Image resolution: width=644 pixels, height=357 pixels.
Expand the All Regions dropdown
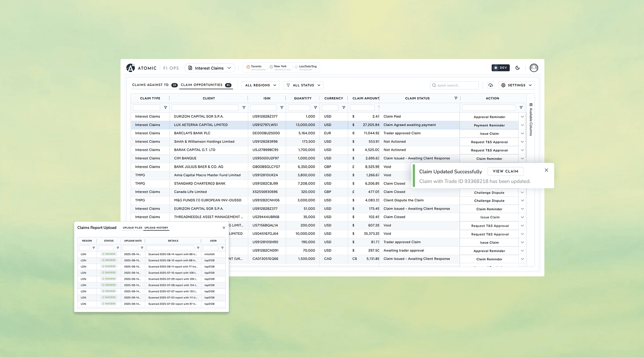click(x=260, y=85)
